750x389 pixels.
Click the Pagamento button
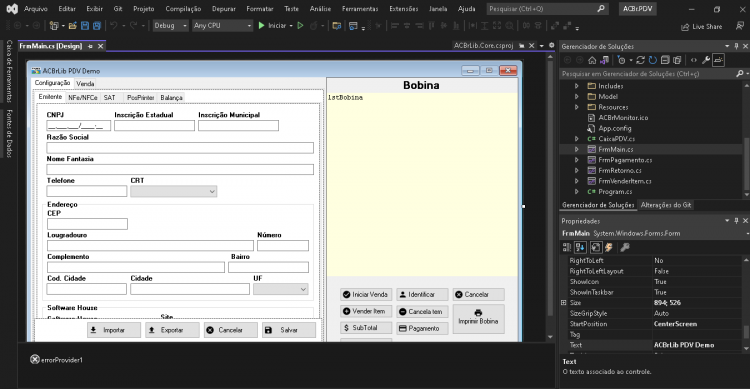(422, 328)
